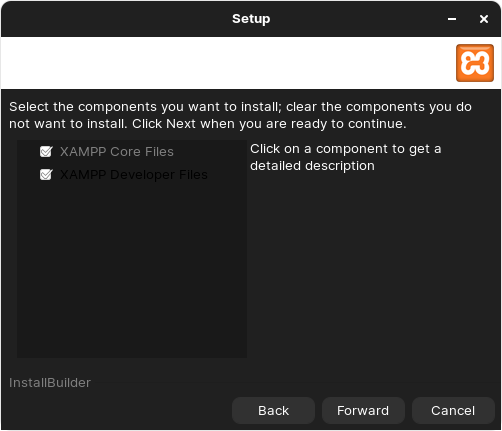The image size is (502, 431).
Task: Go to the next step with Forward
Action: 363,410
